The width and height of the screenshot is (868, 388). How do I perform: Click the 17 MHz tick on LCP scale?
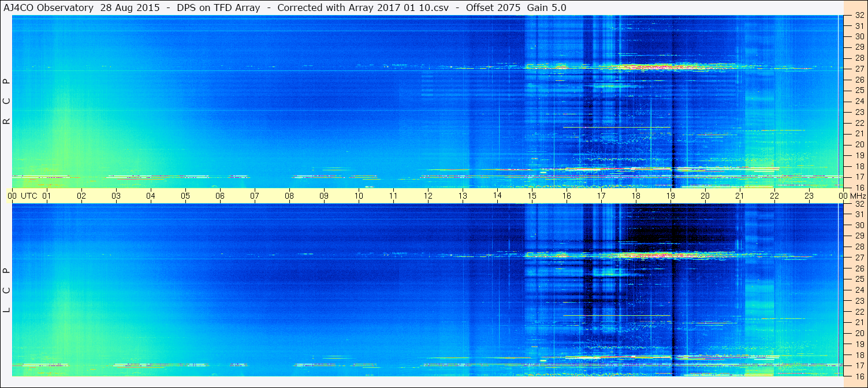[859, 365]
